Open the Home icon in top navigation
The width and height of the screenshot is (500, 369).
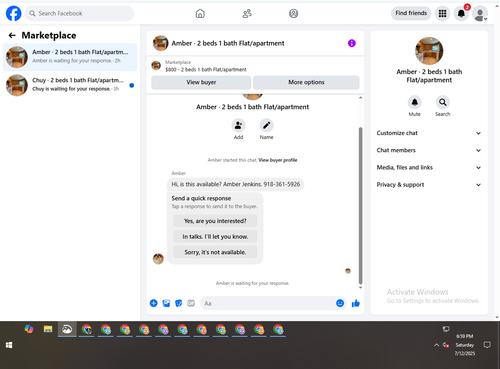pos(200,13)
